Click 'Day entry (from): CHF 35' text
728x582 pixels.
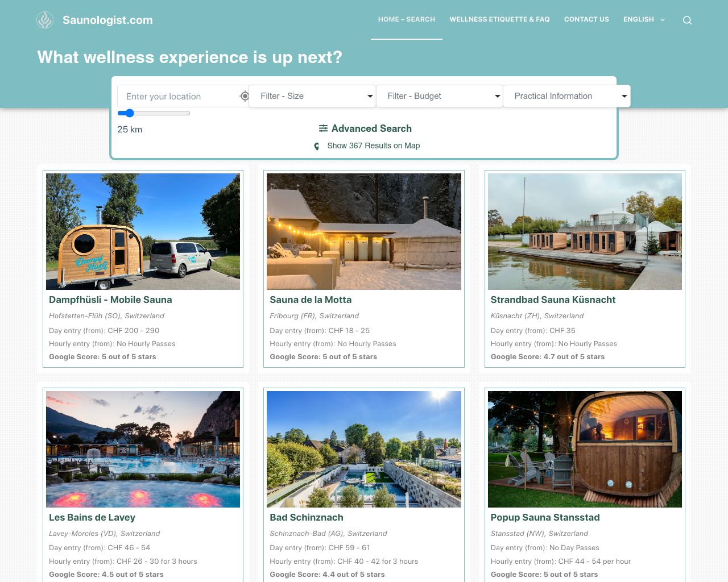point(533,330)
